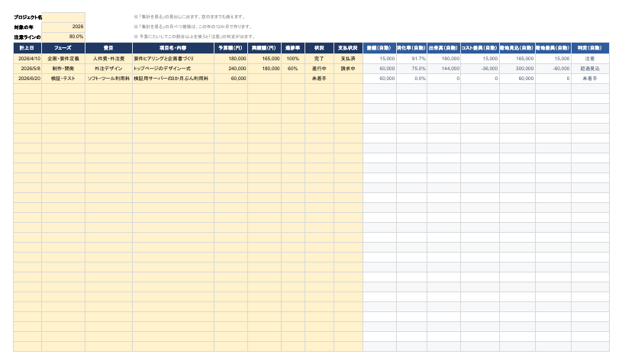The width and height of the screenshot is (622, 364).
Task: Select the status cell 進行中
Action: tap(319, 69)
